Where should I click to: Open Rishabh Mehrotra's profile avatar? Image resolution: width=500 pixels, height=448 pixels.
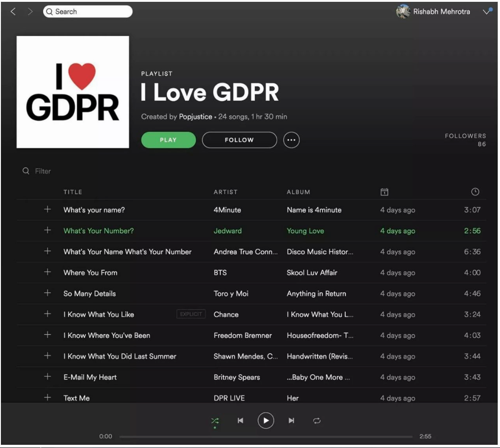tap(403, 11)
